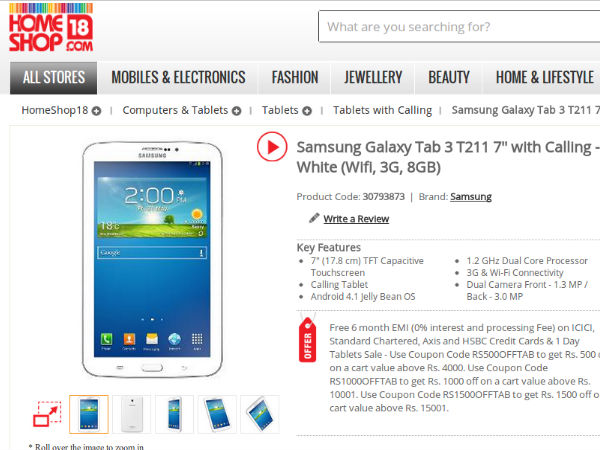The image size is (600, 450).
Task: Click the pencil icon beside Write a Review
Action: point(314,218)
